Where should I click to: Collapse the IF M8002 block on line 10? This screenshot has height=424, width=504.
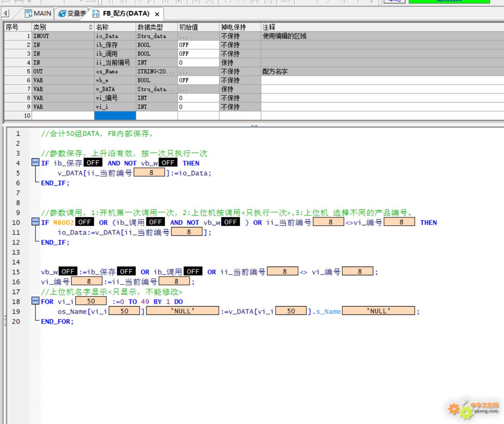tap(35, 222)
